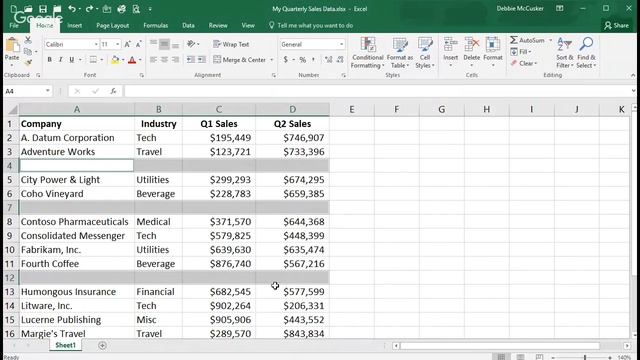This screenshot has width=640, height=360.
Task: Switch to the Insert tab
Action: click(x=74, y=25)
